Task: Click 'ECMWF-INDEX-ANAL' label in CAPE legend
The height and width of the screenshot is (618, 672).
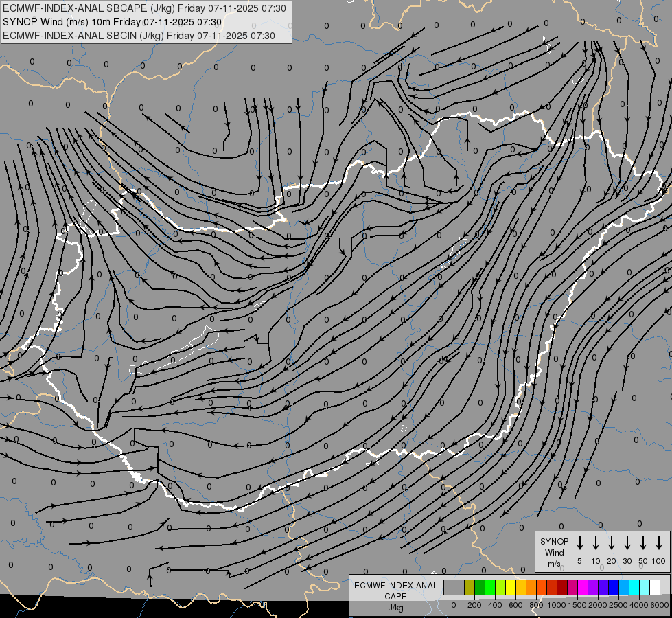Action: (395, 586)
